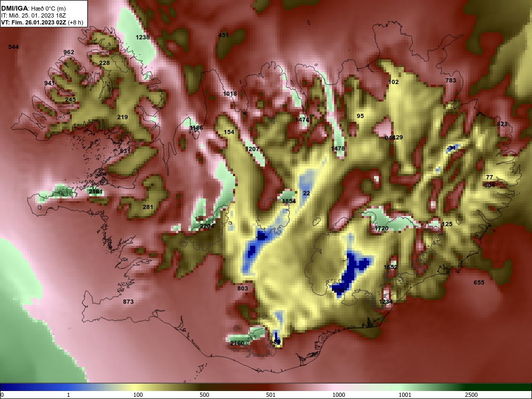This screenshot has height=399, width=532.
Task: Click the legend scale label 2500
Action: [x=471, y=395]
